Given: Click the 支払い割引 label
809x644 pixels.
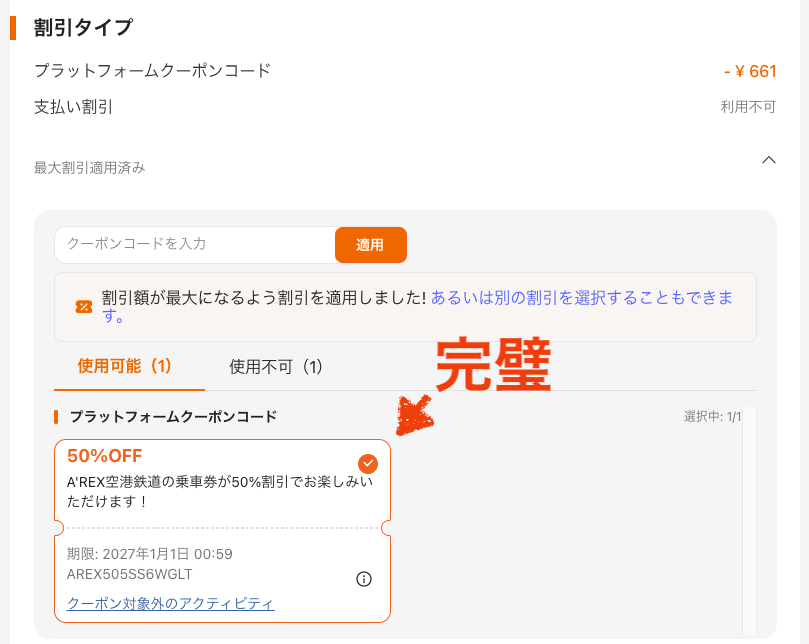Looking at the screenshot, I should click(x=73, y=107).
